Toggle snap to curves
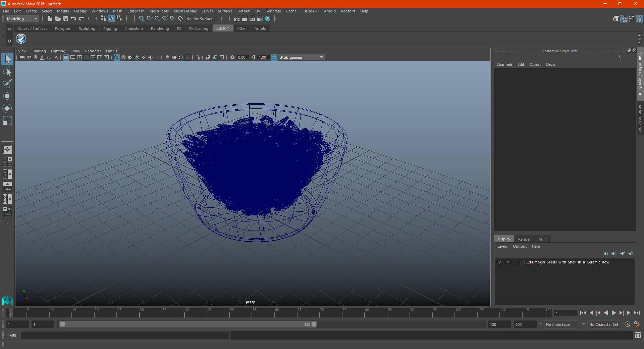Viewport: 644px width, 349px height. [x=150, y=19]
